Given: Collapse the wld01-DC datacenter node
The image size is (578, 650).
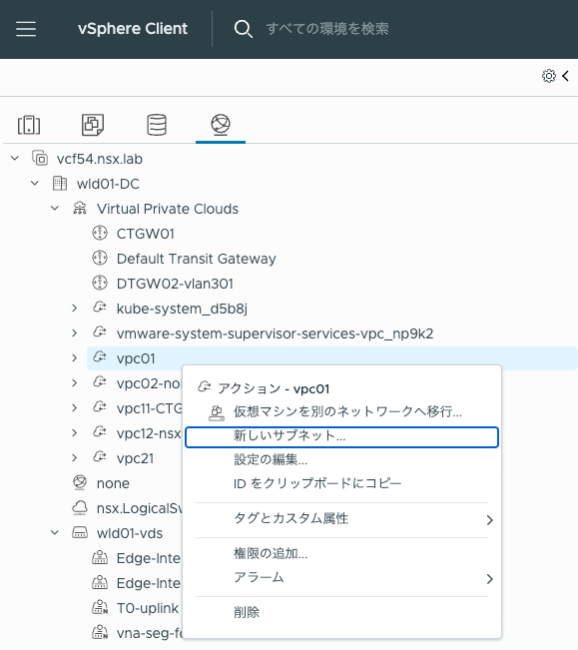Looking at the screenshot, I should click(35, 183).
